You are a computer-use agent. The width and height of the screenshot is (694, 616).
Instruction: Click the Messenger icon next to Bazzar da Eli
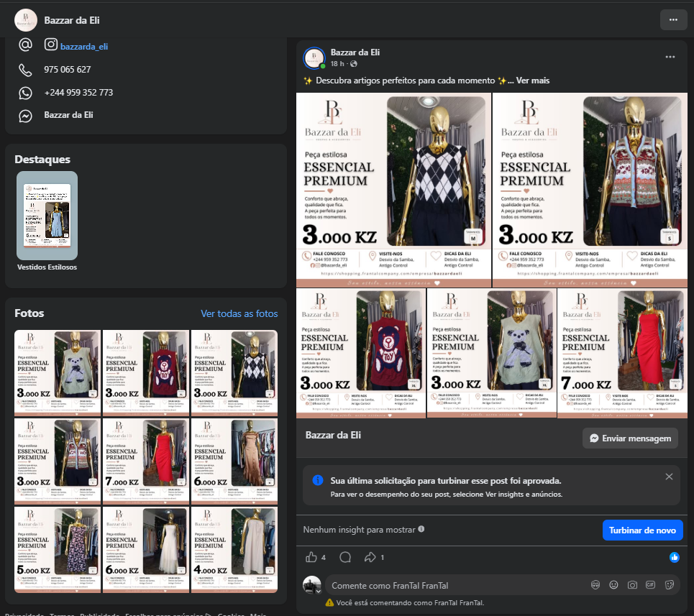(25, 116)
